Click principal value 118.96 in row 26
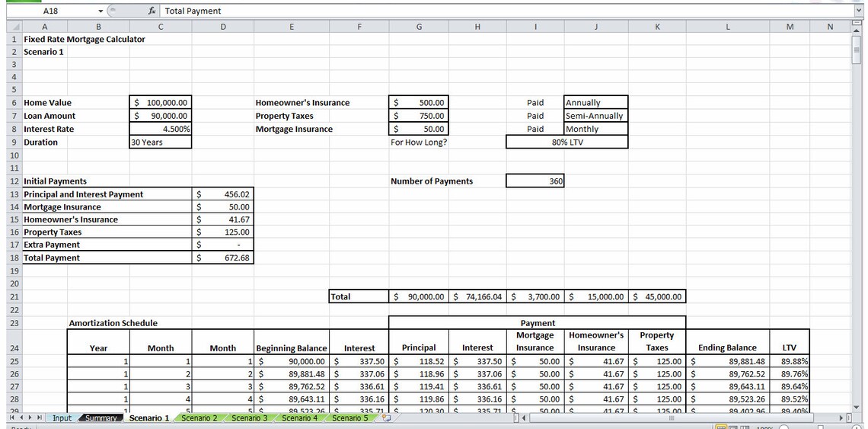This screenshot has width=868, height=429. pos(419,373)
